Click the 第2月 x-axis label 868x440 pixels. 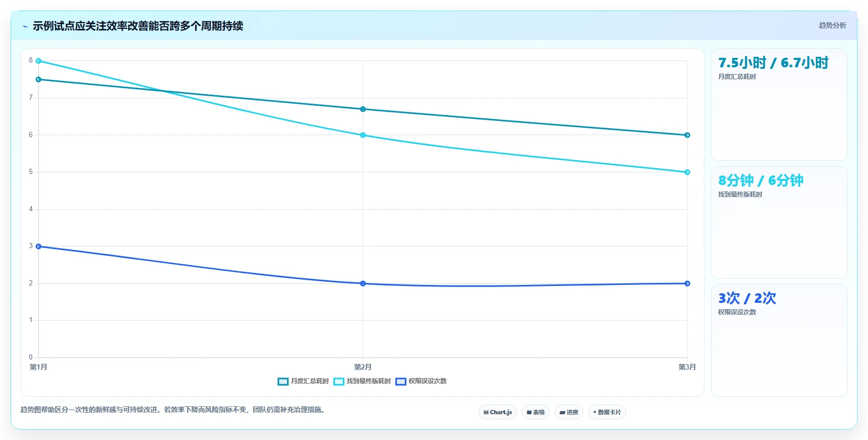click(x=363, y=367)
